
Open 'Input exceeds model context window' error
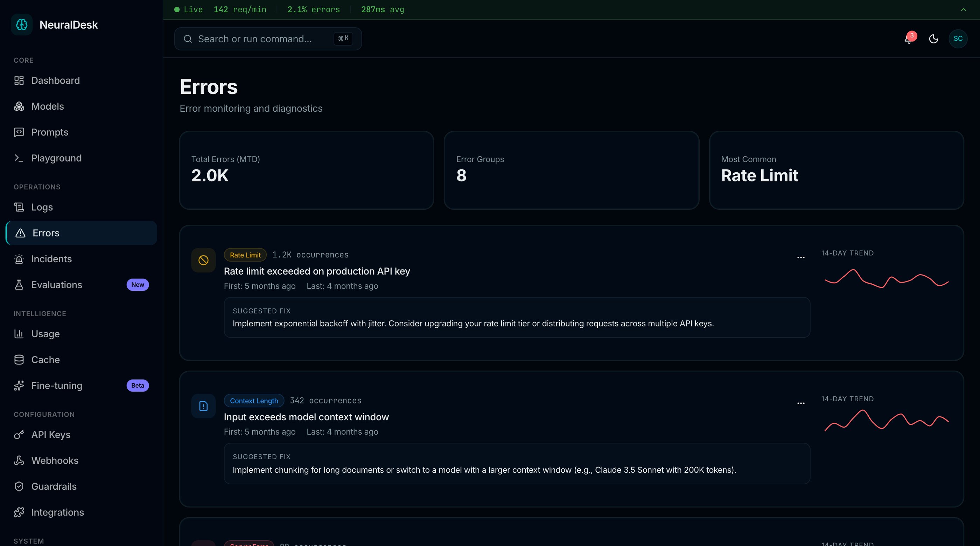(306, 417)
